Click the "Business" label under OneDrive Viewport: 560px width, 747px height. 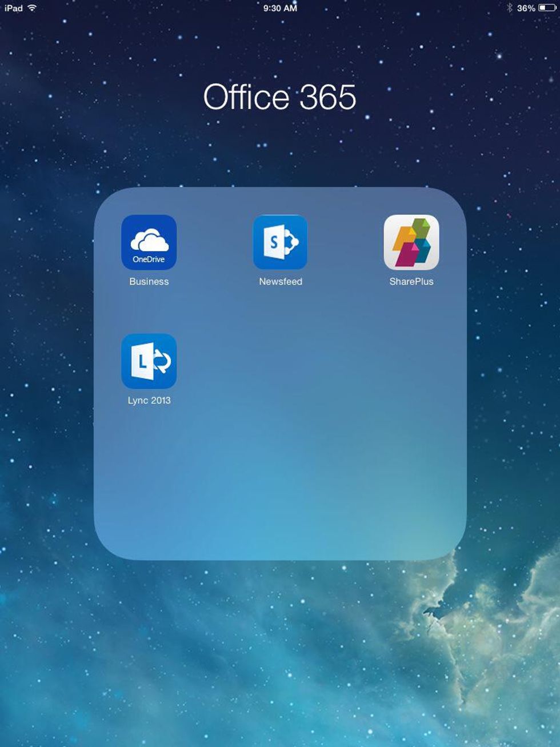pos(149,281)
